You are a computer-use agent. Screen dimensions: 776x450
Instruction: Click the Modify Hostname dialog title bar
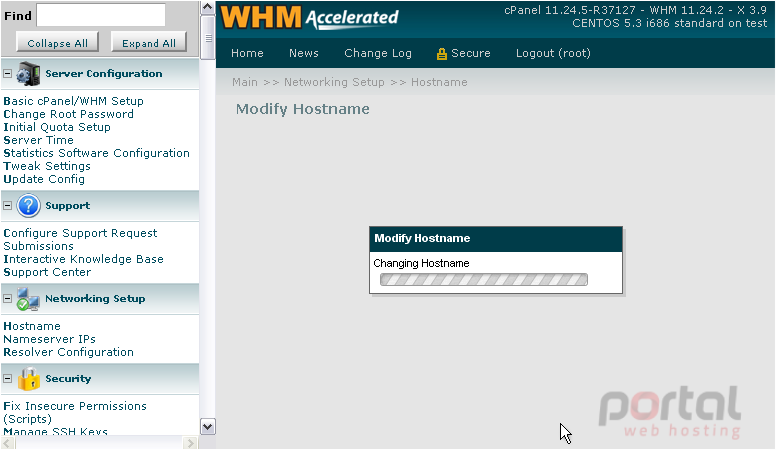pos(496,239)
